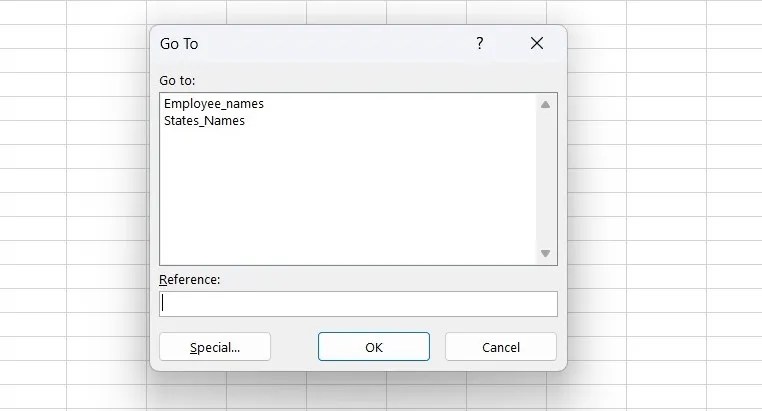Click the Go to list scrollbar track

point(545,180)
